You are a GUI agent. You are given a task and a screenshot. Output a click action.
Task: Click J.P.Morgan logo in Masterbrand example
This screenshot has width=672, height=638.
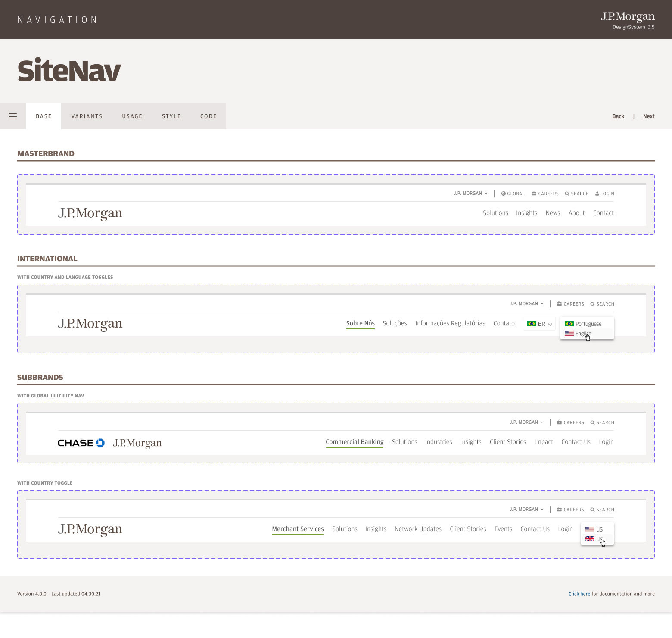click(90, 213)
